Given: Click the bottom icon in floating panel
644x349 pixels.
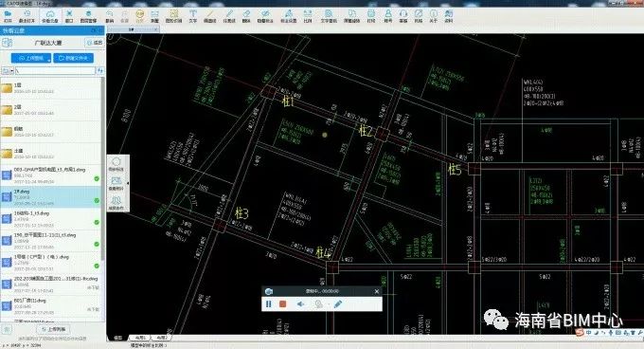Looking at the screenshot, I should point(116,203).
